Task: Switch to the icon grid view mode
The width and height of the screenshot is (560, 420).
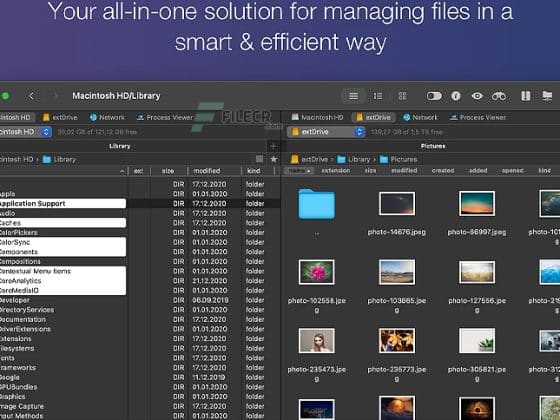Action: [x=402, y=96]
